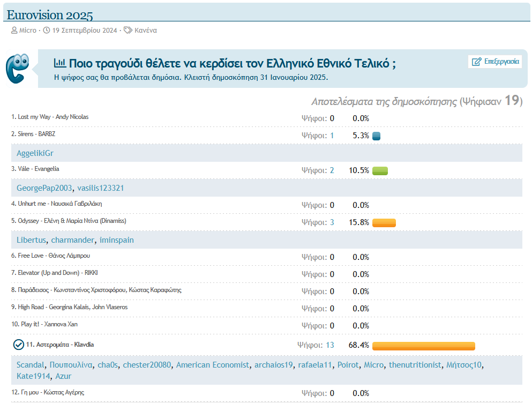
Task: Click option 4. Unhurt me - Ναυσικά Γαβριλάκη
Action: click(x=57, y=204)
